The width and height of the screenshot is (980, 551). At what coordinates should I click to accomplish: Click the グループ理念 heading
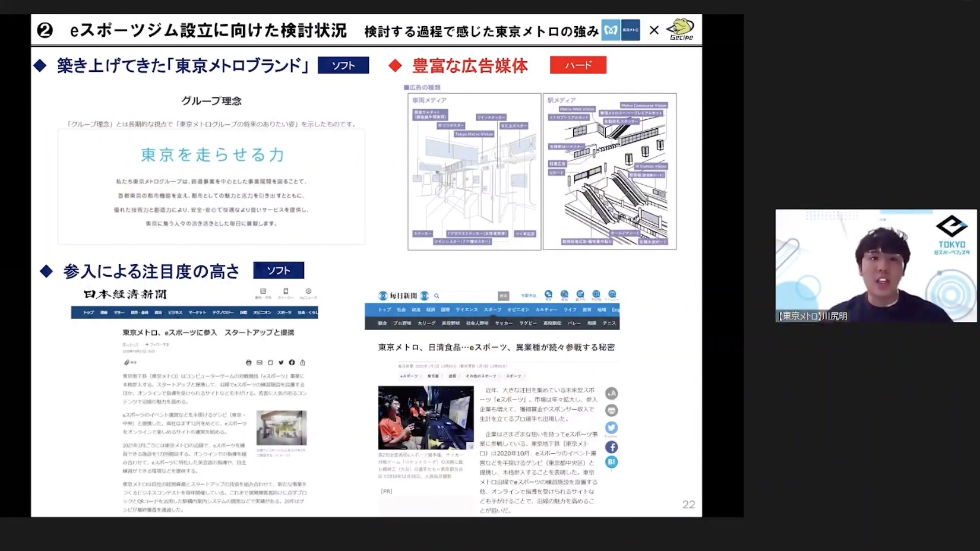pyautogui.click(x=211, y=101)
